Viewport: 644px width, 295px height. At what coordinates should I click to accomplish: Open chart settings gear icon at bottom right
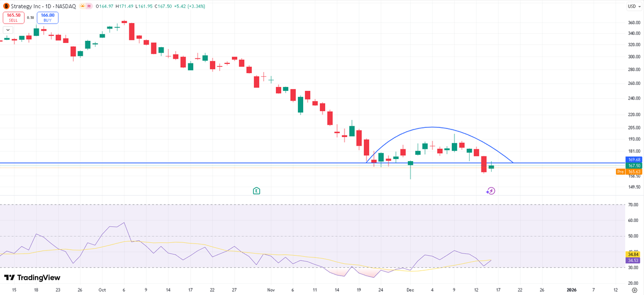(634, 290)
